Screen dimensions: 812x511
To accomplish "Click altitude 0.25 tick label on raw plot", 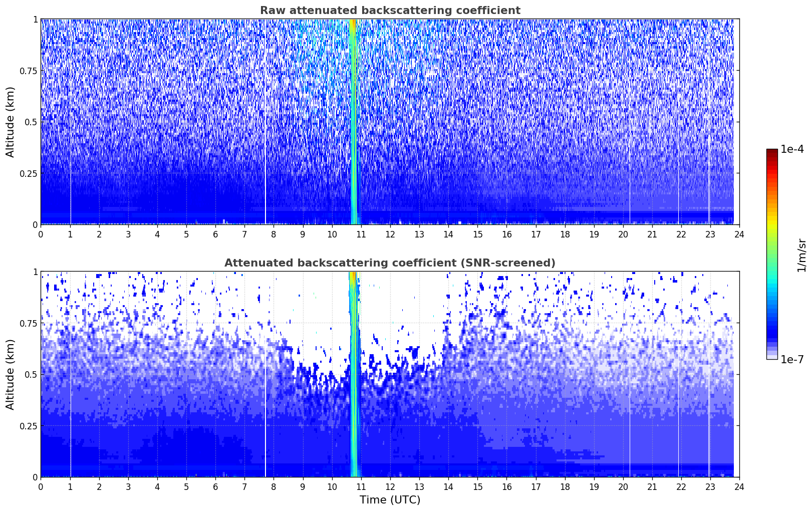I will coord(29,173).
